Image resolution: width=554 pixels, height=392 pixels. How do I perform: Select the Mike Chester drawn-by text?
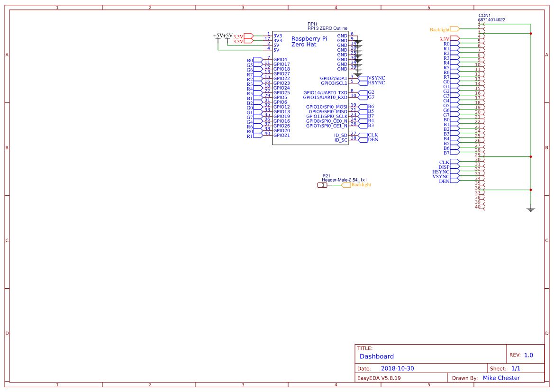[501, 378]
